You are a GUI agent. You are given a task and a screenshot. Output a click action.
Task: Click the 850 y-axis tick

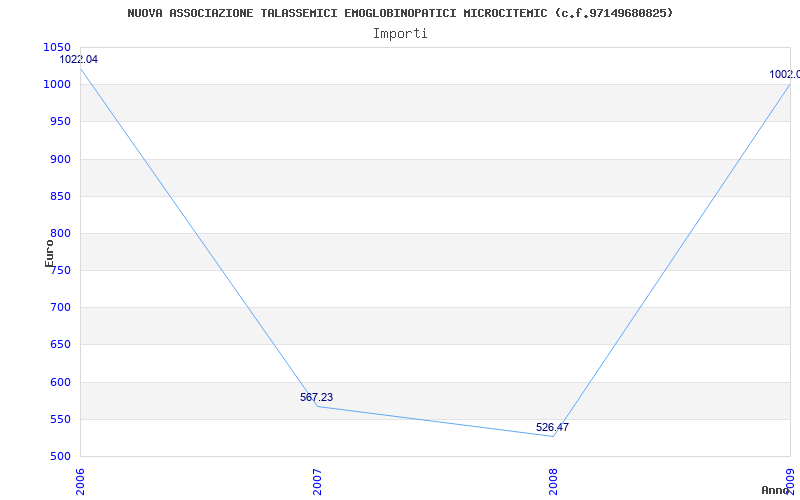60,196
